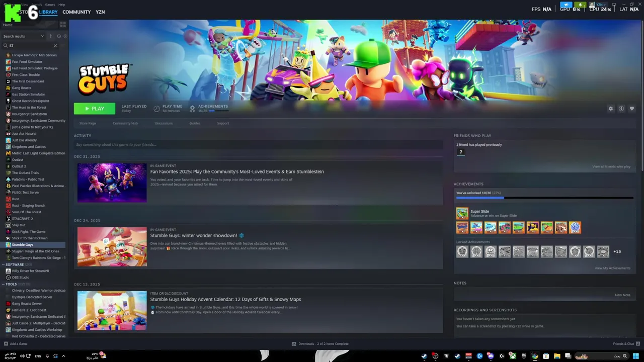Open Downloads status at bottom
The image size is (644, 362).
(320, 344)
